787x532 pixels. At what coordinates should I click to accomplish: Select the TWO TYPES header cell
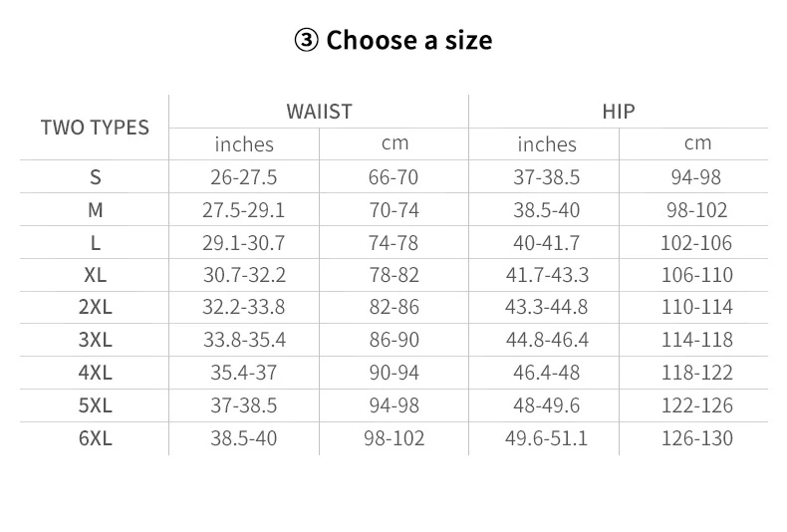pos(95,128)
